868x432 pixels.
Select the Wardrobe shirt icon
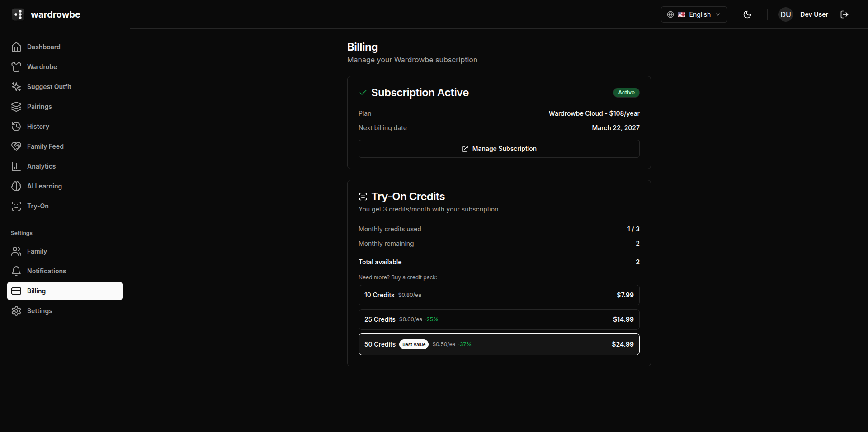coord(16,67)
